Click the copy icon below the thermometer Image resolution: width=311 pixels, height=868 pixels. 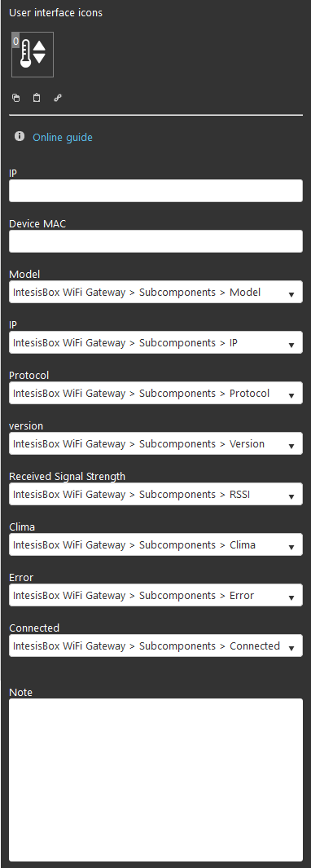[16, 98]
